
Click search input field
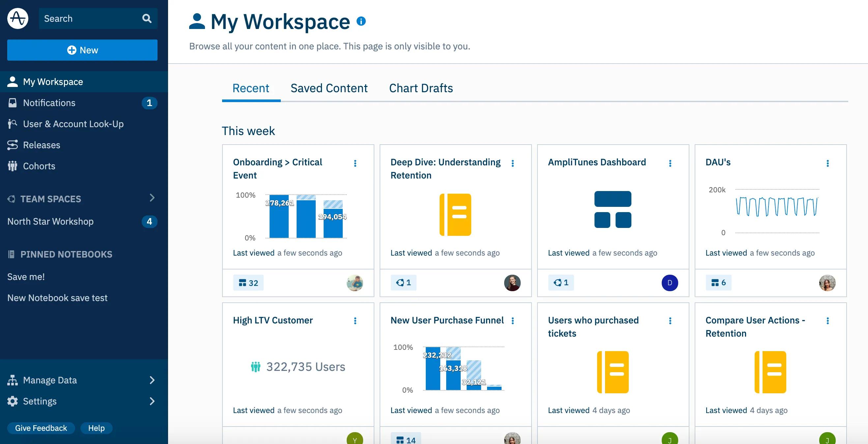pyautogui.click(x=98, y=18)
